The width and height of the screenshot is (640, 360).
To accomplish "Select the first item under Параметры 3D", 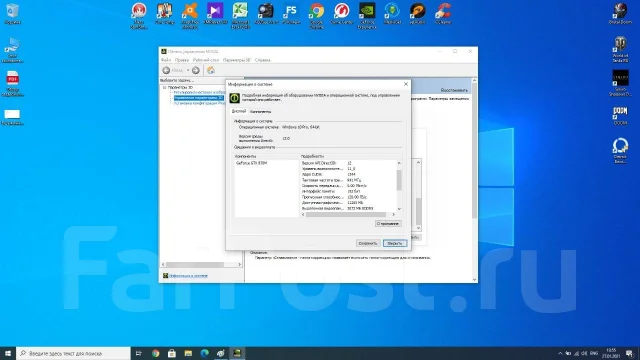I will (199, 93).
